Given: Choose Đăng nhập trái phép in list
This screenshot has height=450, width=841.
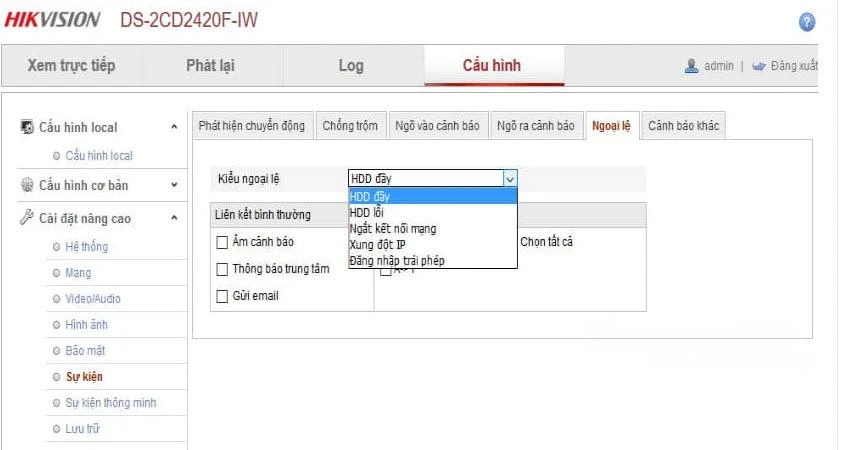Looking at the screenshot, I should [397, 260].
